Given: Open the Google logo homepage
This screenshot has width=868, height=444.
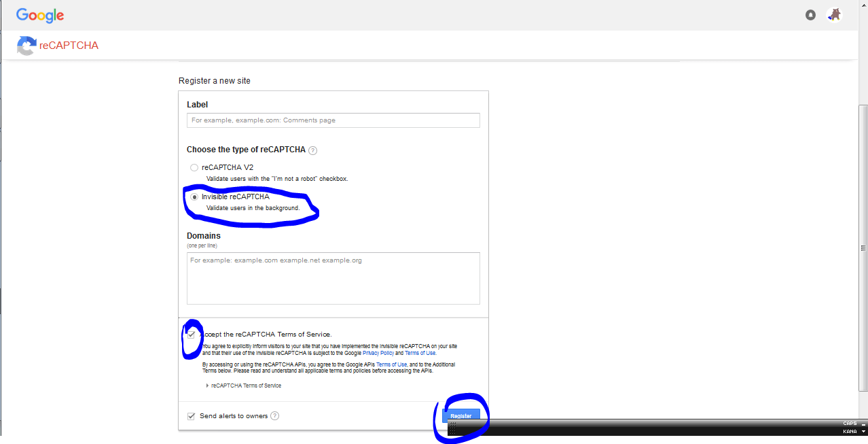Looking at the screenshot, I should point(40,15).
